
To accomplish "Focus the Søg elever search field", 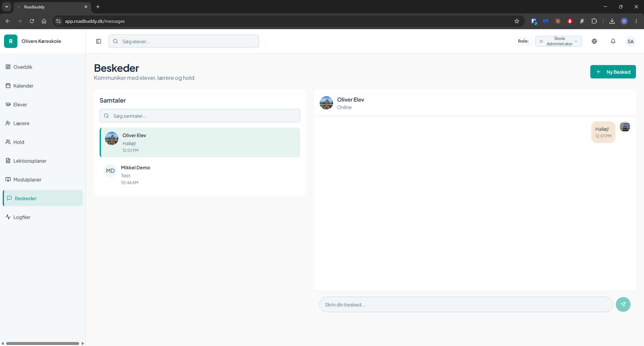I will point(184,41).
